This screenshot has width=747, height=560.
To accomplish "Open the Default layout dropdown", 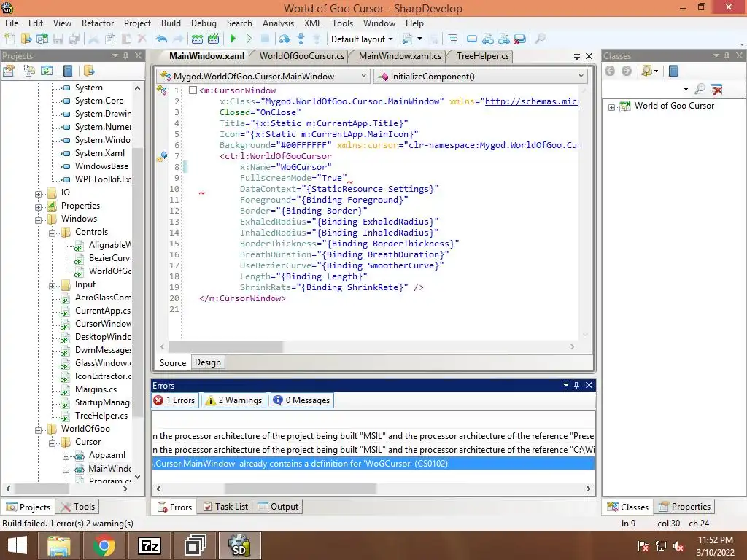I will [362, 39].
